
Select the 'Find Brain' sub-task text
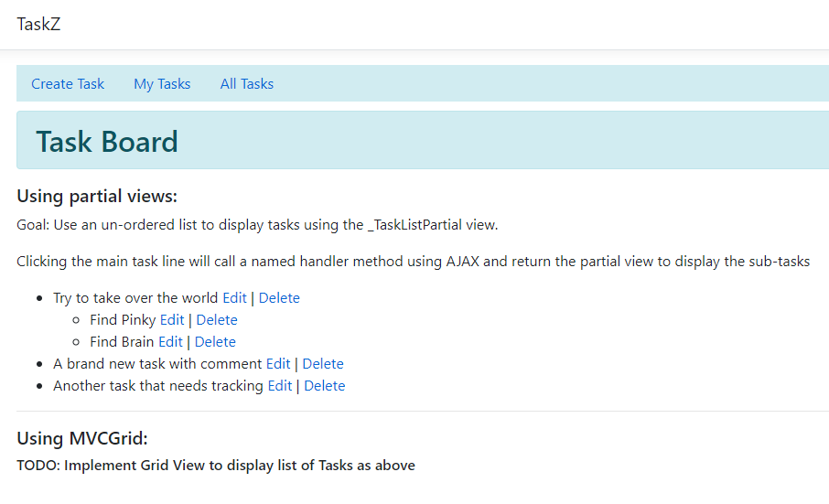[122, 342]
